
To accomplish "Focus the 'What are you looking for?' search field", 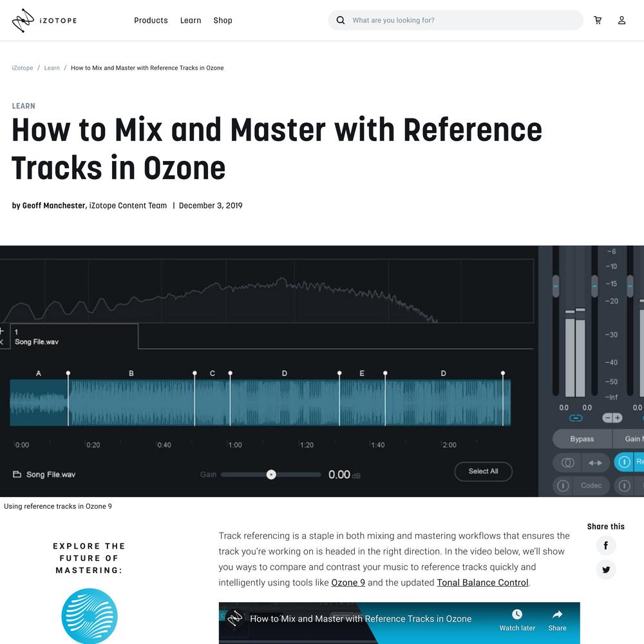I will [455, 20].
